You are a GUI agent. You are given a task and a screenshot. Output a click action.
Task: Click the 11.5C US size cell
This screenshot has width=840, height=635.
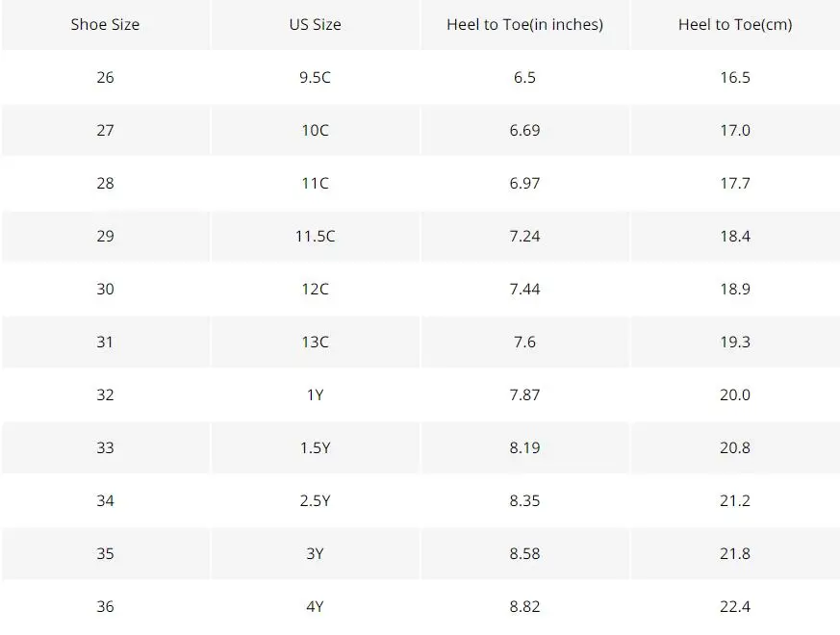[315, 237]
